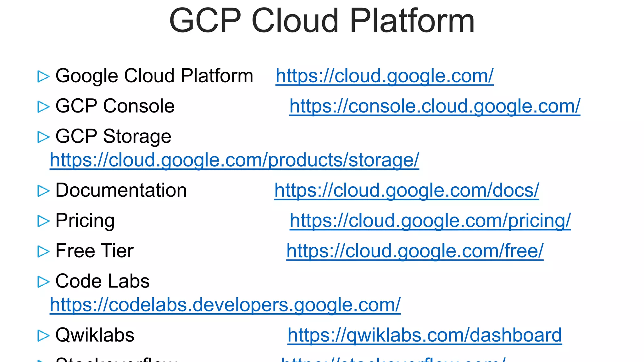Image resolution: width=644 pixels, height=362 pixels.
Task: Click the bullet arrow beside GCP Storage
Action: click(x=43, y=137)
